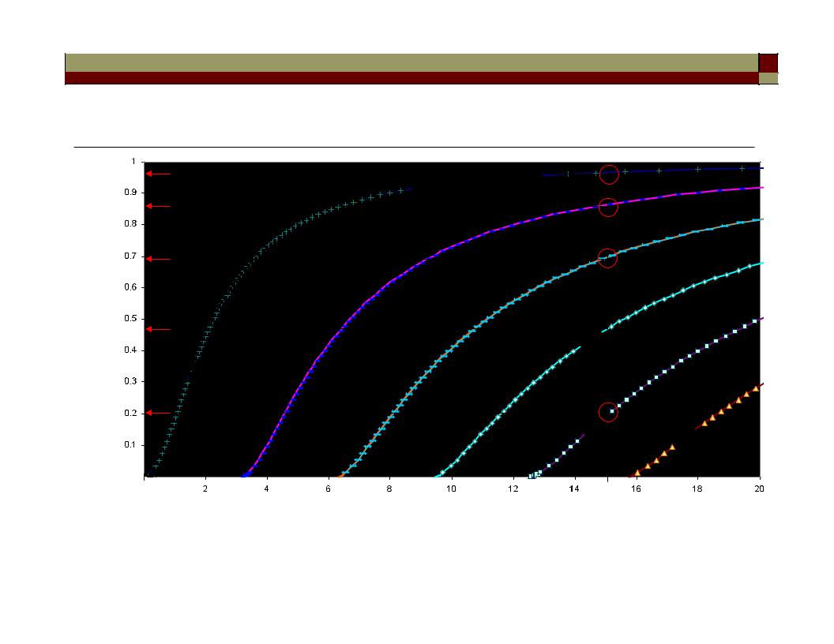
Task: Select the y-axis value "0.6"
Action: coord(131,287)
